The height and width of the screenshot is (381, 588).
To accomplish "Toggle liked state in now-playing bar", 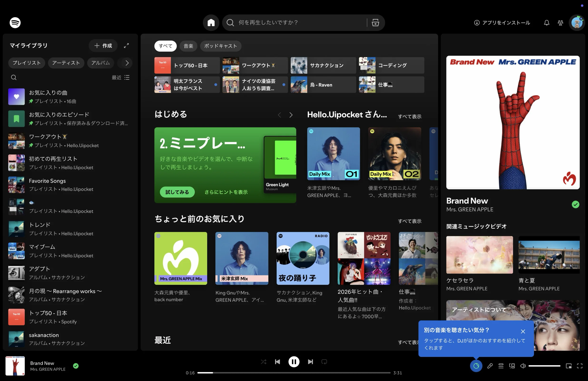I will 76,366.
